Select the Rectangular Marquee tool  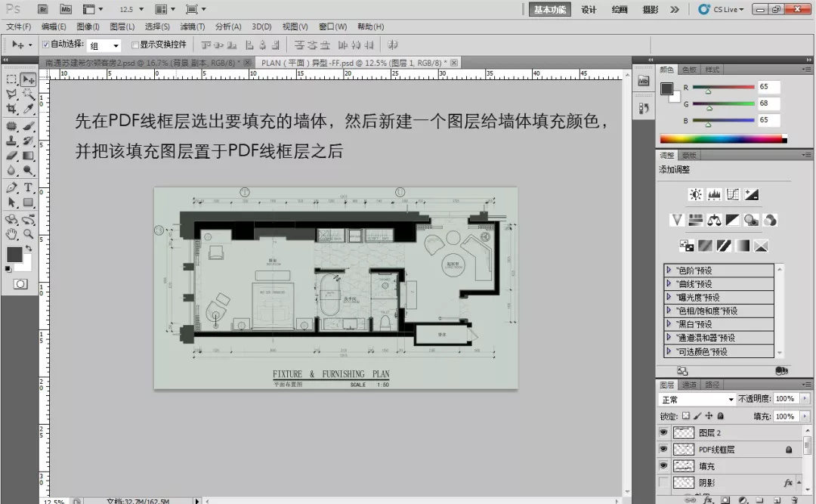point(11,79)
